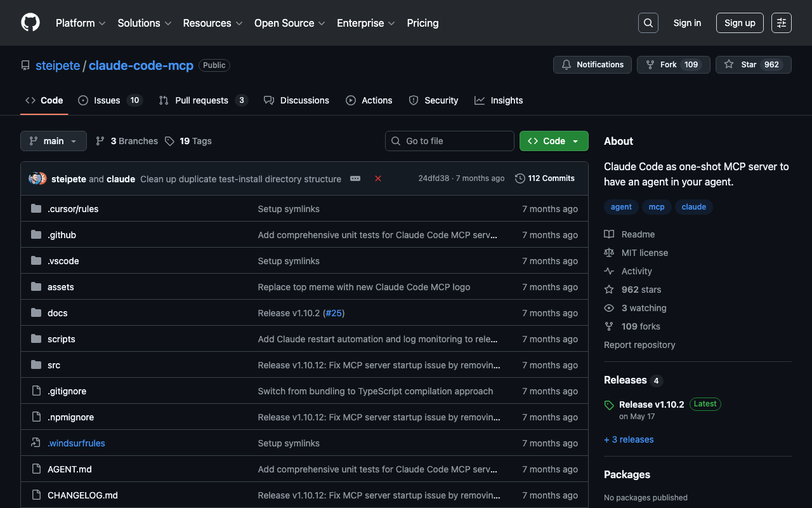Image resolution: width=812 pixels, height=508 pixels.
Task: Open the 112 Commits history
Action: click(x=545, y=178)
